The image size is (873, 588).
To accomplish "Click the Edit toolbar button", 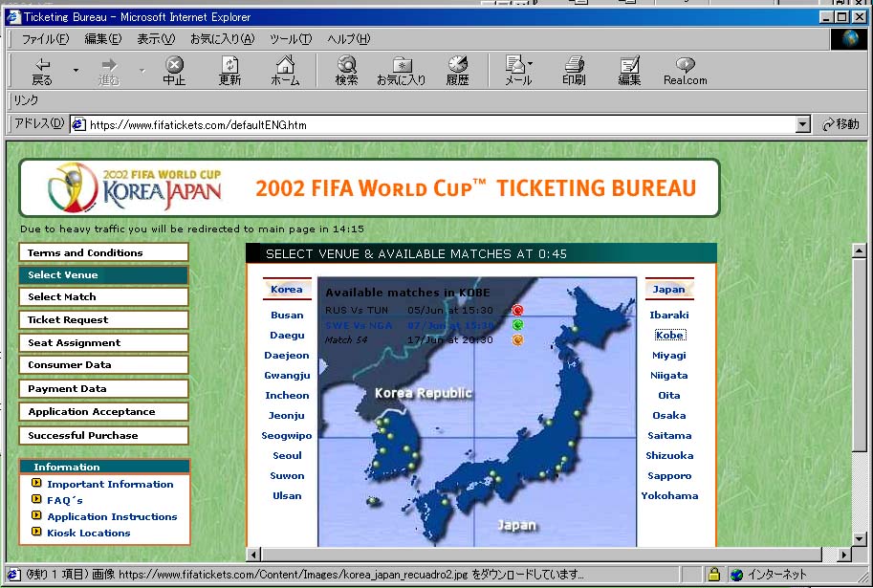I will coord(630,71).
